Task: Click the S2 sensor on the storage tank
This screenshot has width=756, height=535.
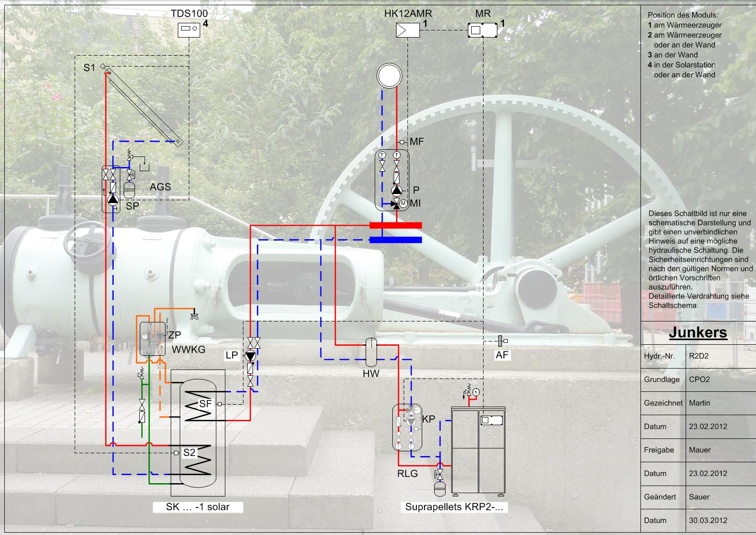Action: coord(176,453)
